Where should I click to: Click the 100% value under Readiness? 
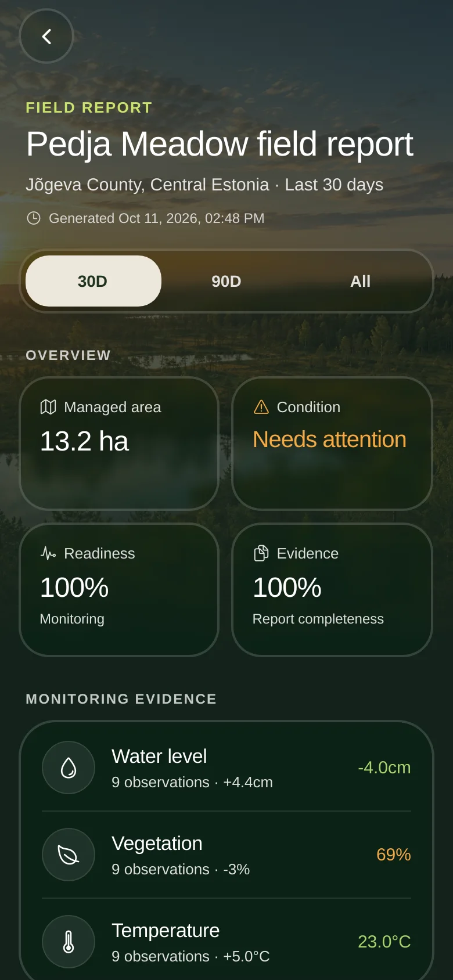tap(74, 588)
